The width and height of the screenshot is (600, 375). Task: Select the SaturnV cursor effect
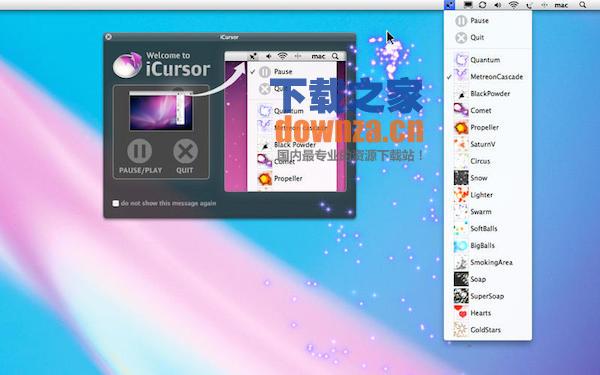[x=488, y=144]
